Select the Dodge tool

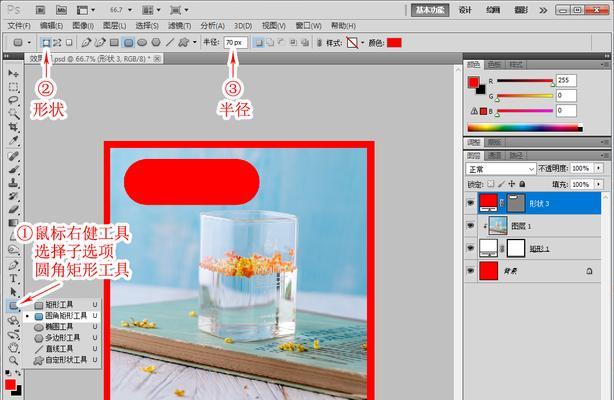pos(13,249)
